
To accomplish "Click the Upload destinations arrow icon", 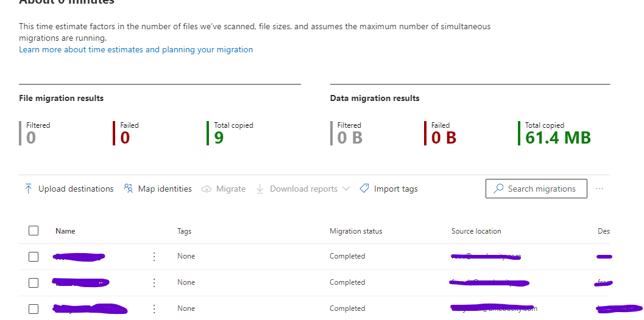I will pyautogui.click(x=28, y=189).
